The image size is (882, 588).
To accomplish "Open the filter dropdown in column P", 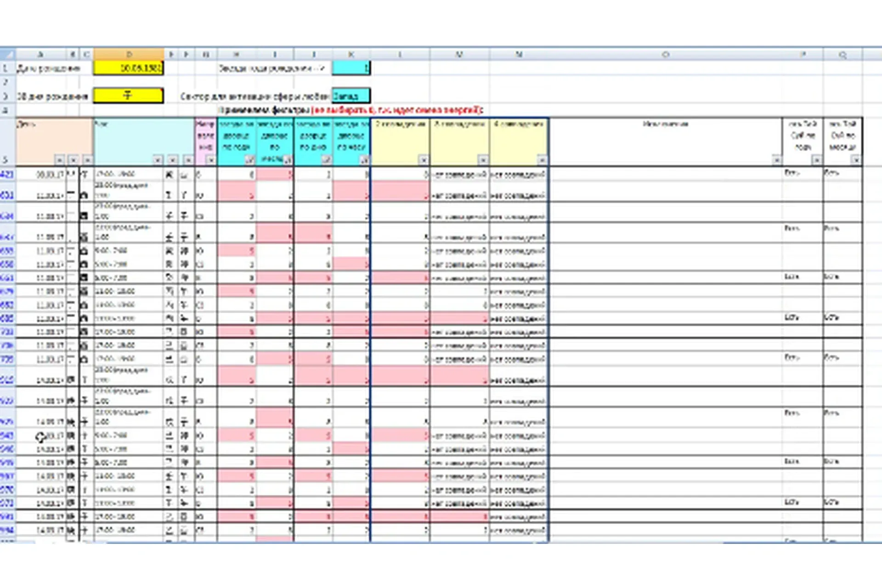I will (817, 160).
